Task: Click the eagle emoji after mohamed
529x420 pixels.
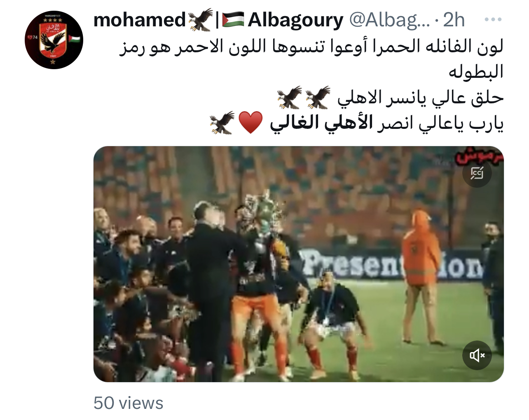Action: pyautogui.click(x=201, y=19)
